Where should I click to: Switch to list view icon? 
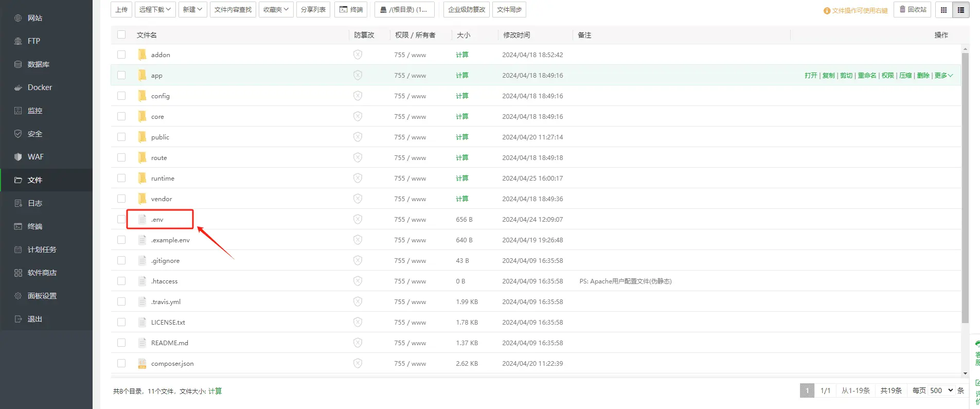960,10
